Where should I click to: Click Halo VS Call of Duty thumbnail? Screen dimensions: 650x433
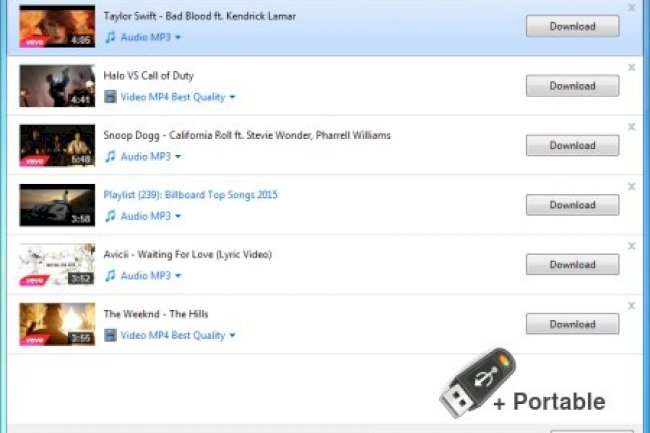click(x=57, y=86)
